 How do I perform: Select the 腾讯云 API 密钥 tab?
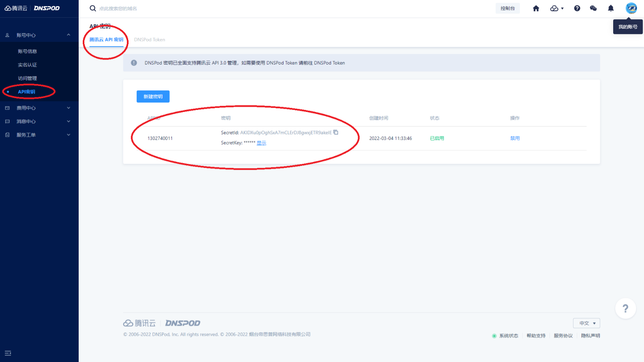click(x=106, y=40)
